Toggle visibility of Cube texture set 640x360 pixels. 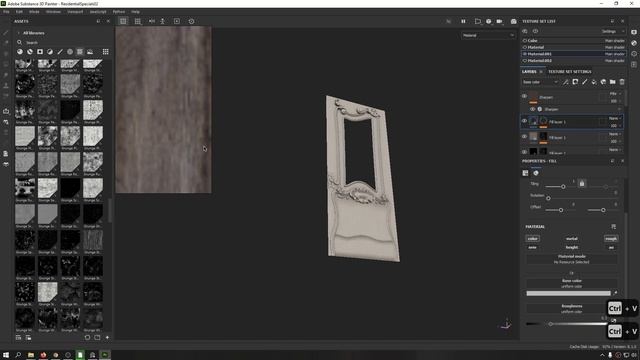tap(524, 41)
